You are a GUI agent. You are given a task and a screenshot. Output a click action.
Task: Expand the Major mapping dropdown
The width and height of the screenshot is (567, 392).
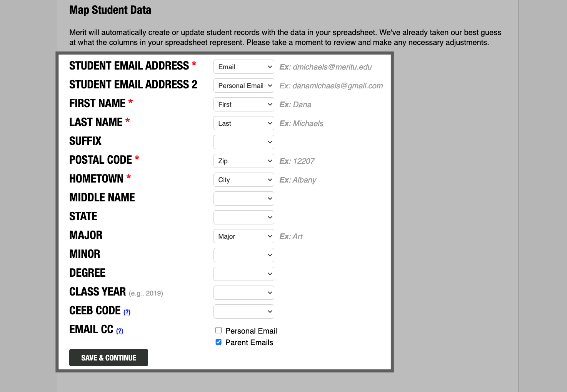point(243,236)
